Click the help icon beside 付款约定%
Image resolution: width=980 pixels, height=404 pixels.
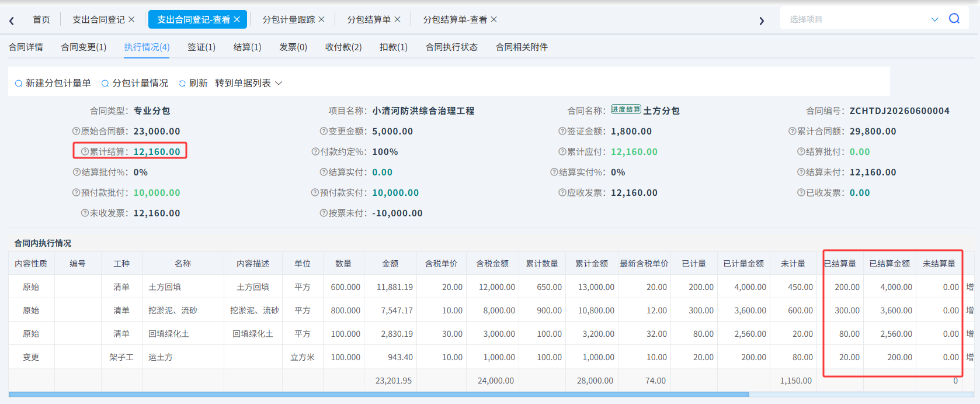(x=315, y=152)
